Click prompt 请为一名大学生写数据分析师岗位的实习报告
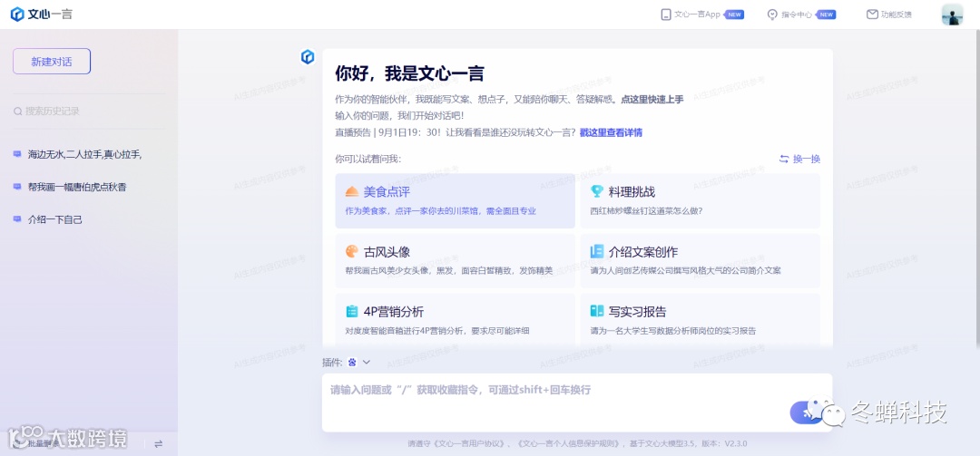 point(673,331)
